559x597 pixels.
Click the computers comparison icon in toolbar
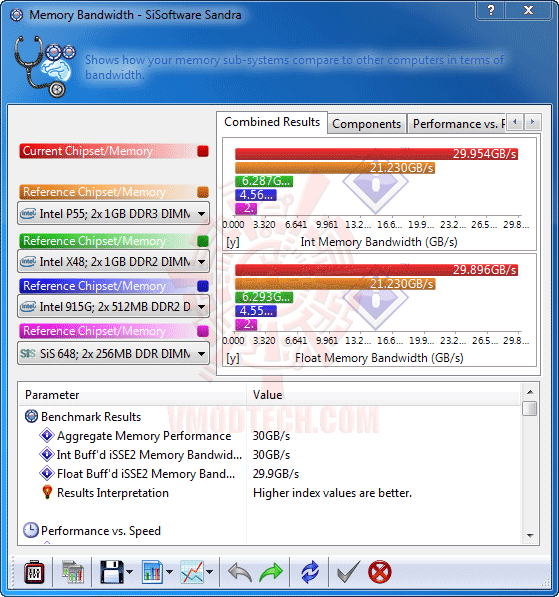click(73, 572)
